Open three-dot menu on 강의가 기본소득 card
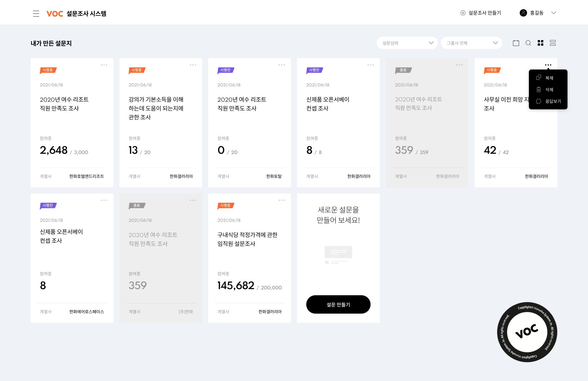The width and height of the screenshot is (588, 381). coord(193,65)
